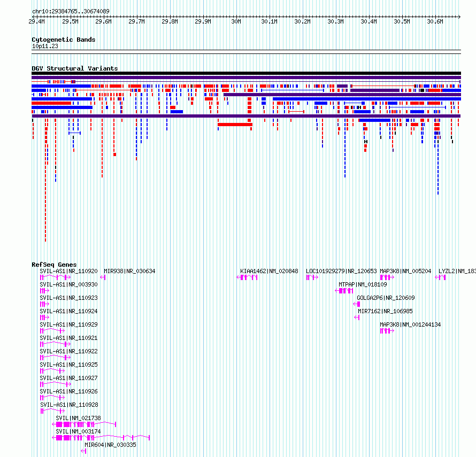Click the LYZL2 gene glyph
The height and width of the screenshot is (457, 476).
pyautogui.click(x=440, y=277)
